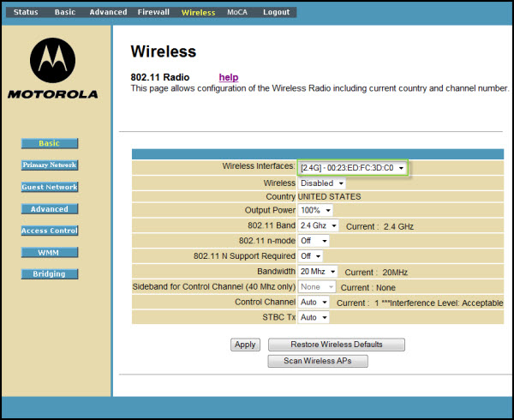Expand the 802.11 Band dropdown
Screen dimensions: 514x420
(x=318, y=225)
